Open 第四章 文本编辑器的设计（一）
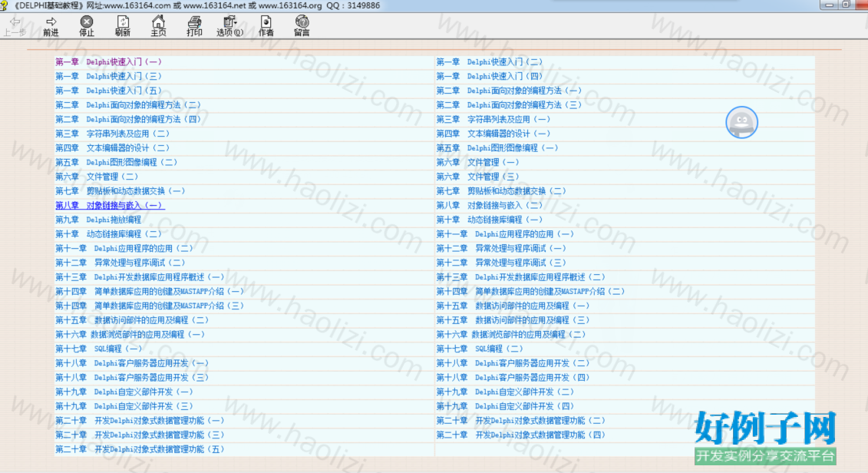Image resolution: width=868 pixels, height=473 pixels. pyautogui.click(x=493, y=134)
